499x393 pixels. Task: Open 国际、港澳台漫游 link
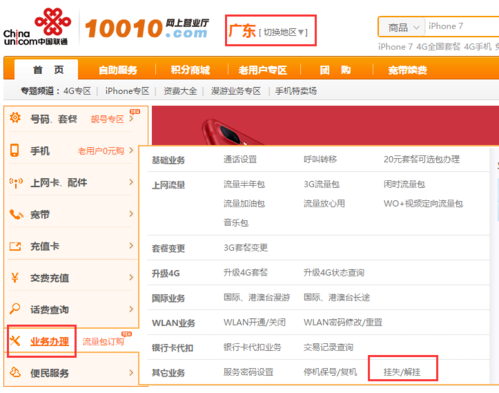pos(257,297)
